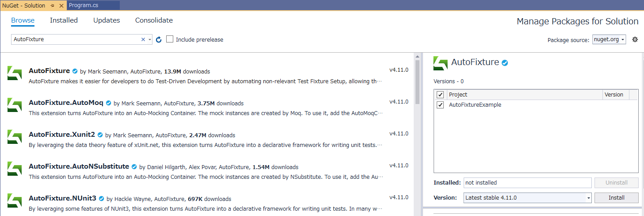This screenshot has height=216, width=644.
Task: Click the AutoFixtureExample project name
Action: click(475, 105)
